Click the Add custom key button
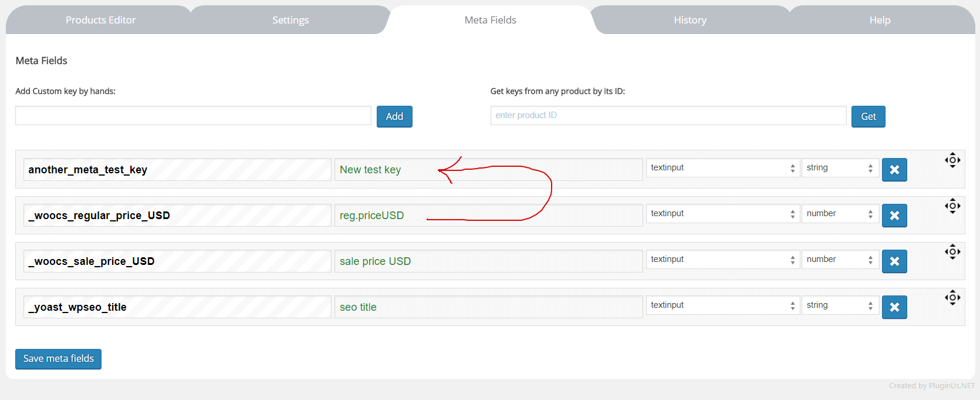The image size is (980, 400). point(394,116)
